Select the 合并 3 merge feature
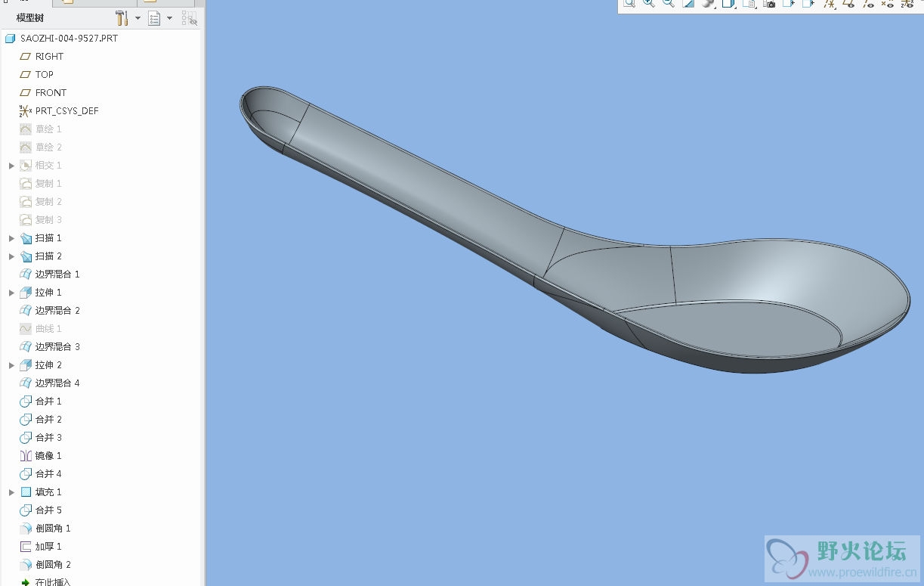The width and height of the screenshot is (924, 586). tap(41, 437)
